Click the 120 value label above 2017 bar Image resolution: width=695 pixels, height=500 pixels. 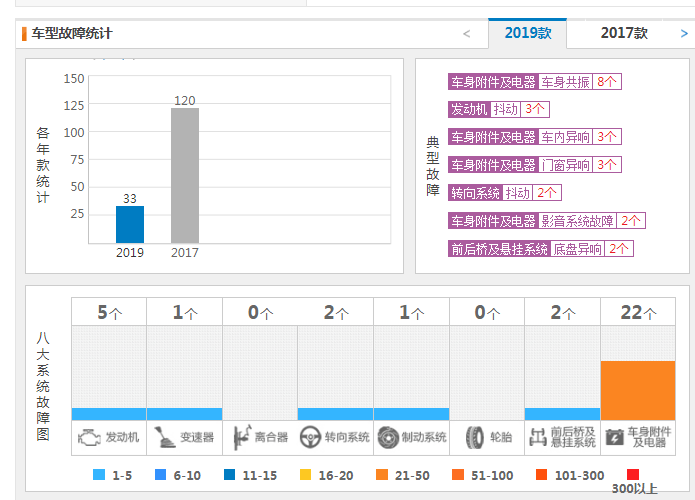tap(185, 101)
